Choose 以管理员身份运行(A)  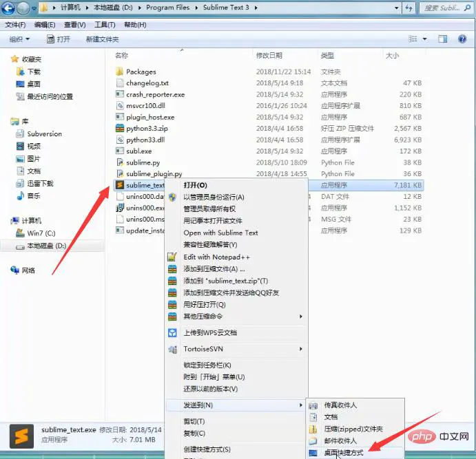(214, 197)
